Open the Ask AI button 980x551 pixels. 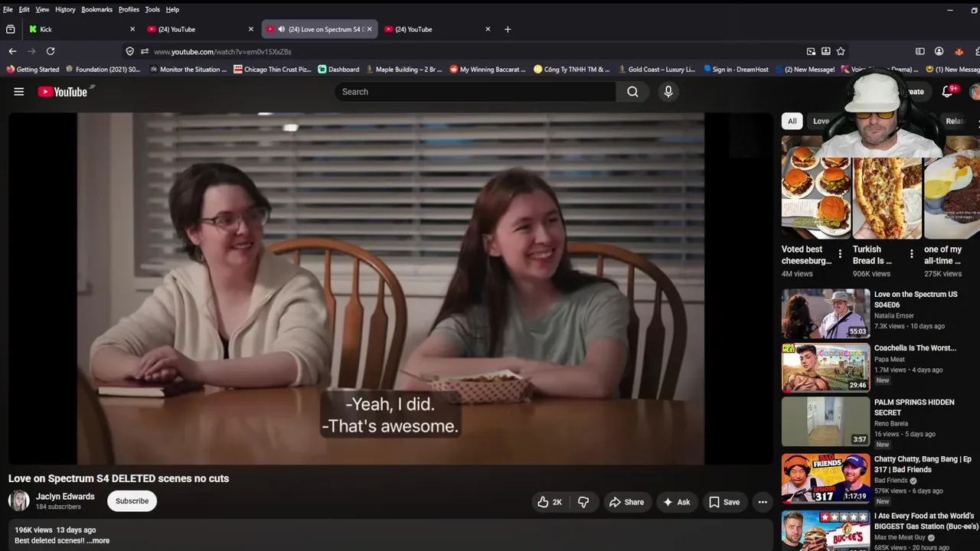[x=677, y=502]
